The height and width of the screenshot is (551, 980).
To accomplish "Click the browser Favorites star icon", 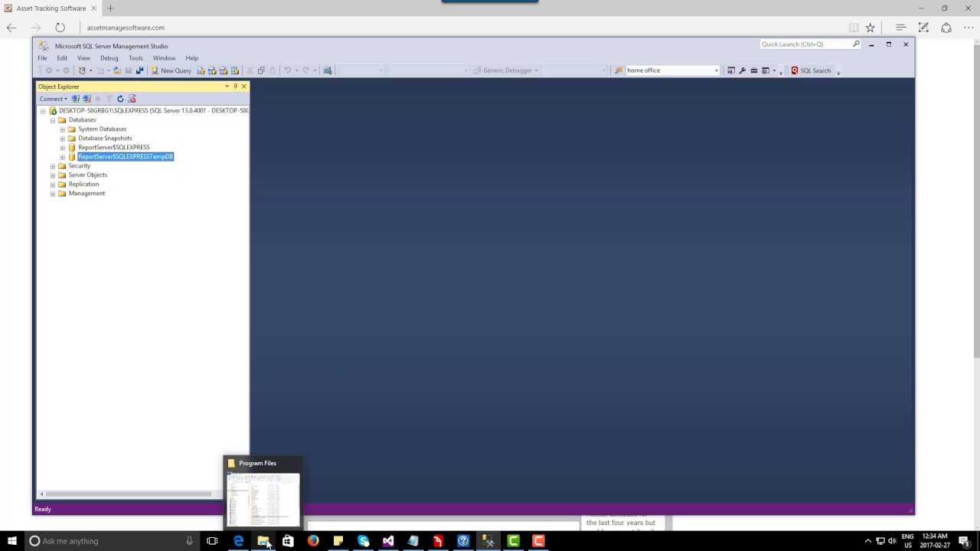I will (x=870, y=28).
